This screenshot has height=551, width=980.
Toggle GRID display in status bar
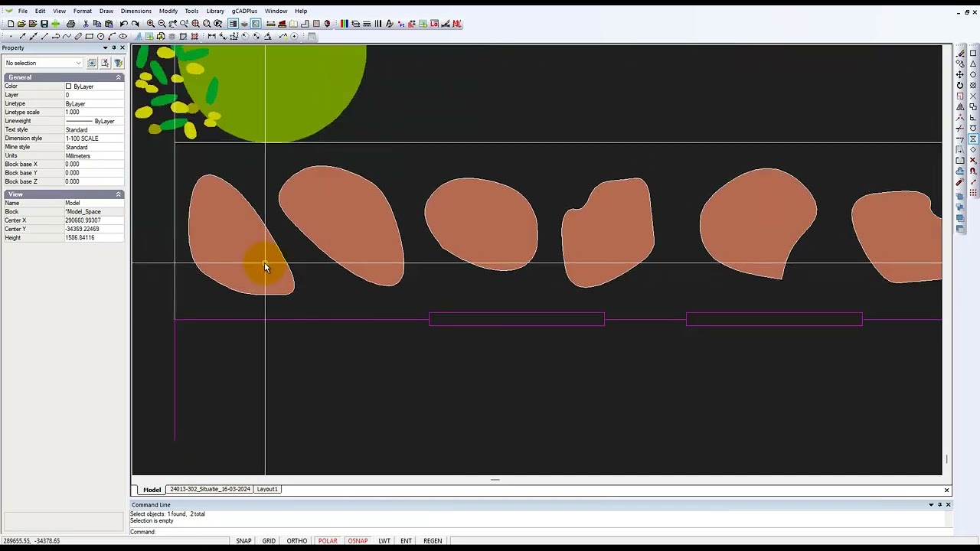coord(269,541)
